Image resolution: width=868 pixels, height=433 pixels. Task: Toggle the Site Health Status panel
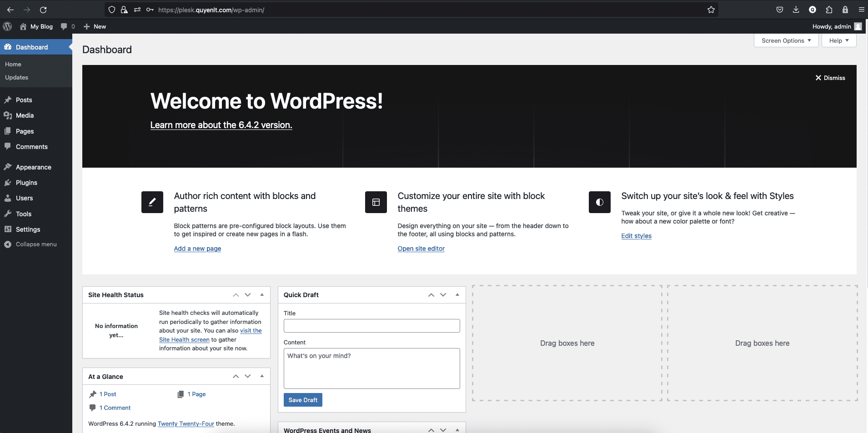click(x=262, y=295)
